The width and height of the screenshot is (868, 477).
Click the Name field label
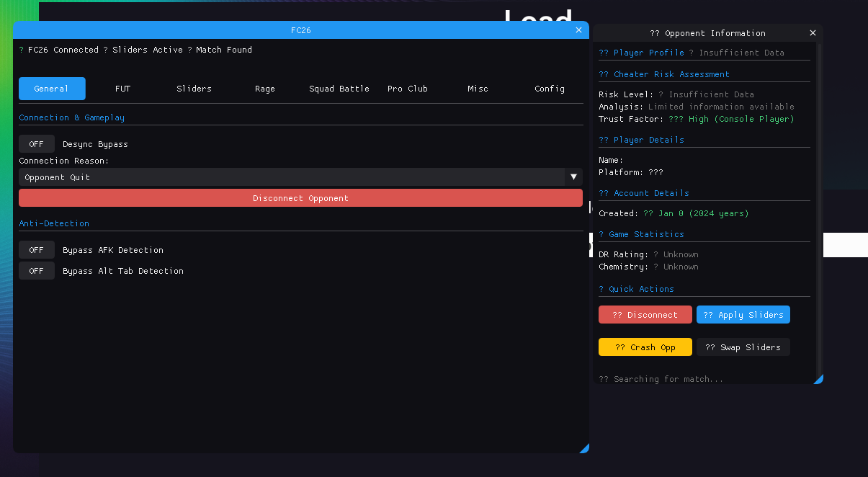(611, 160)
